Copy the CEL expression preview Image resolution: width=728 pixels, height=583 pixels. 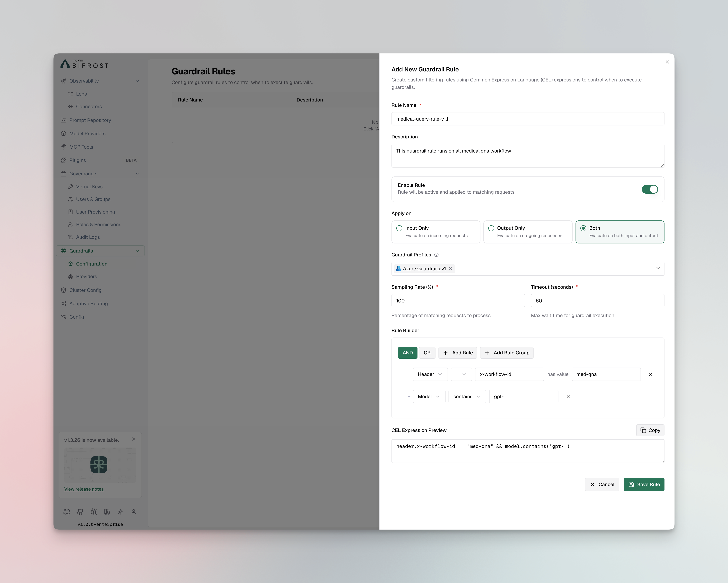point(650,430)
